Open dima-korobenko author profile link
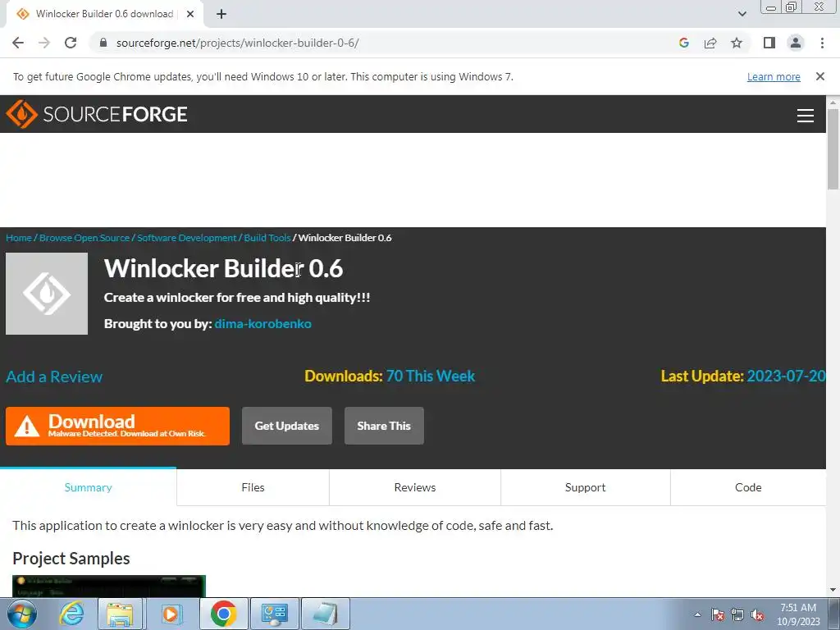Image resolution: width=840 pixels, height=630 pixels. click(263, 323)
